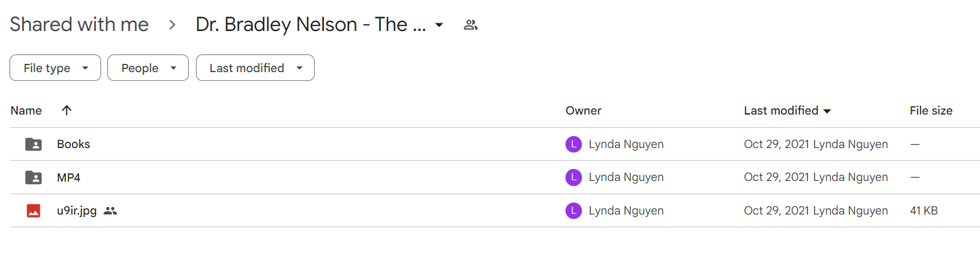
Task: Toggle name sort direction arrow
Action: [66, 110]
